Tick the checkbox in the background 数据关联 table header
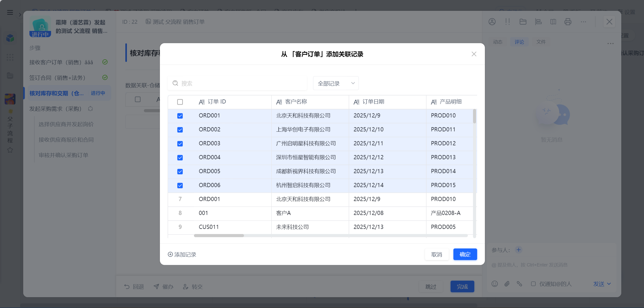This screenshot has width=644, height=308. 138,99
